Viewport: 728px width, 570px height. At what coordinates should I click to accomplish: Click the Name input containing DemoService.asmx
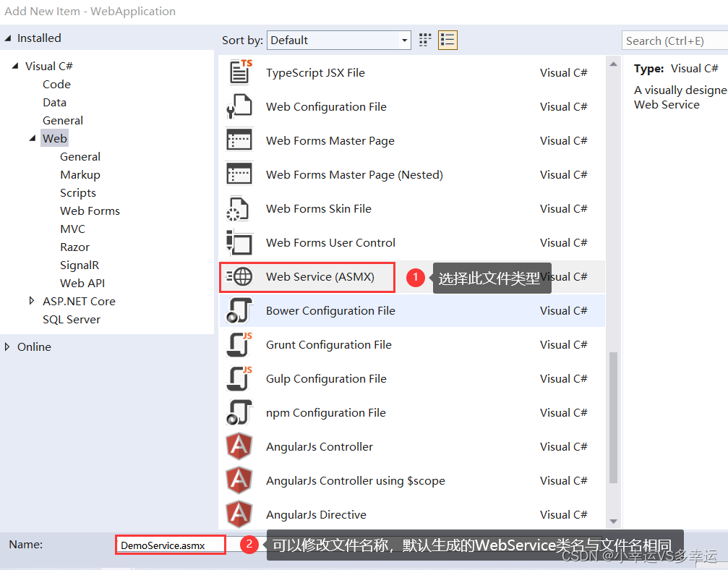170,544
